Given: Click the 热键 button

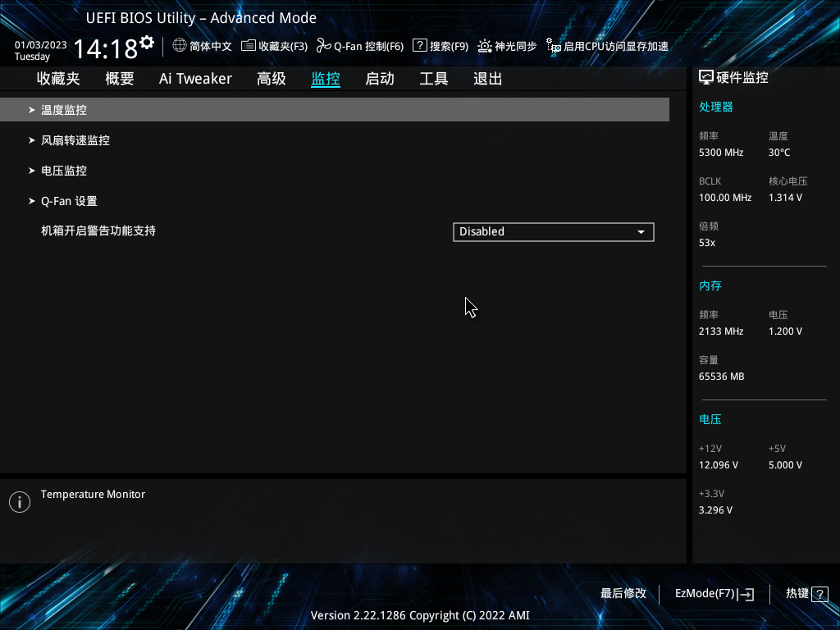Looking at the screenshot, I should [807, 594].
